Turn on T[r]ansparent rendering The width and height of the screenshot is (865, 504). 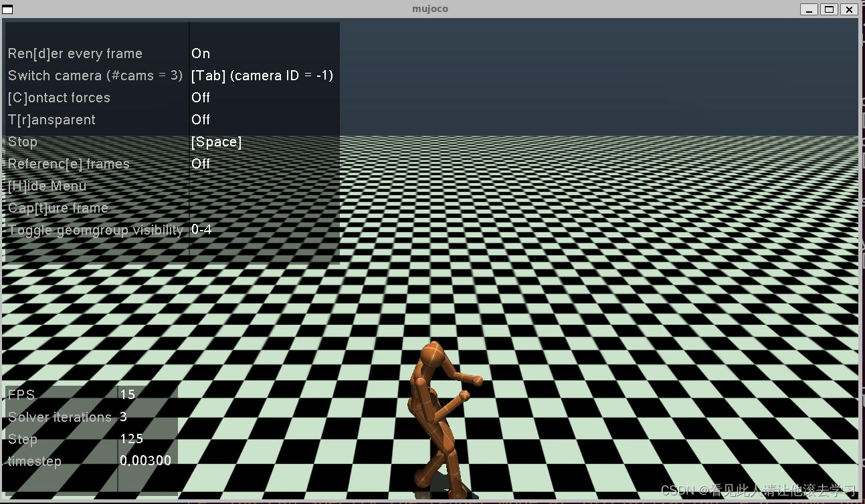(x=52, y=120)
